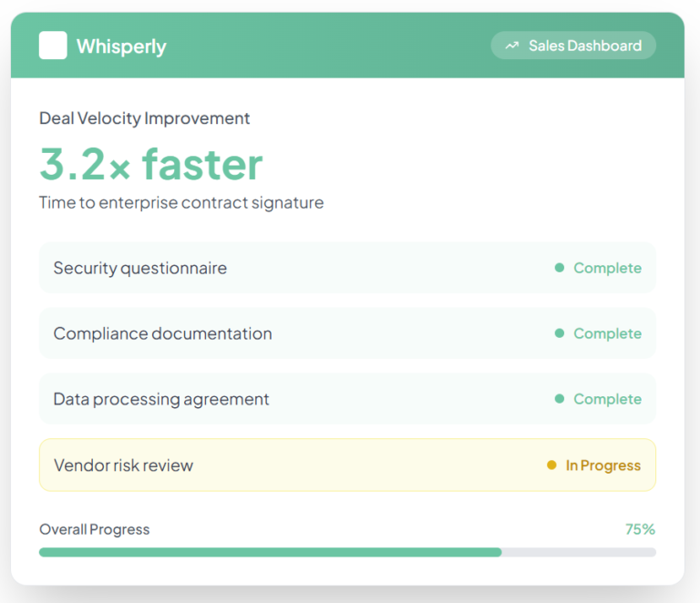Image resolution: width=700 pixels, height=603 pixels.
Task: Click the yellow dot in Vendor risk review
Action: pyautogui.click(x=551, y=465)
